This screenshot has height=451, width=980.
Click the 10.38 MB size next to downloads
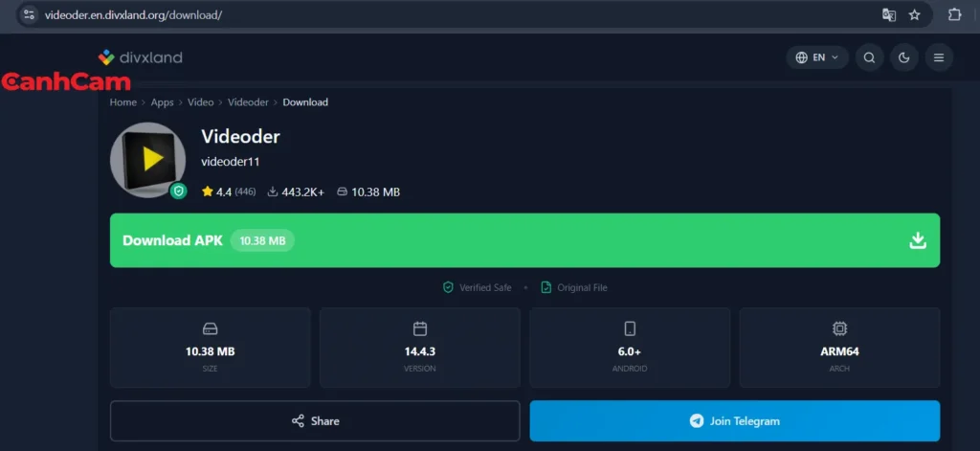click(375, 192)
